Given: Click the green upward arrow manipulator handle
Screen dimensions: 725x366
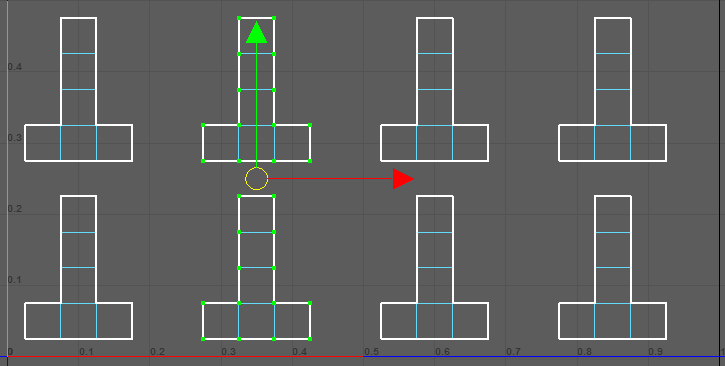Looking at the screenshot, I should point(257,32).
